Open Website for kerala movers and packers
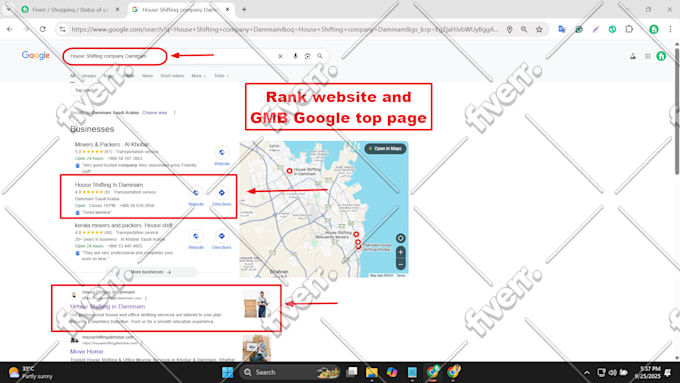Viewport: 680px width, 383px height. pos(196,239)
